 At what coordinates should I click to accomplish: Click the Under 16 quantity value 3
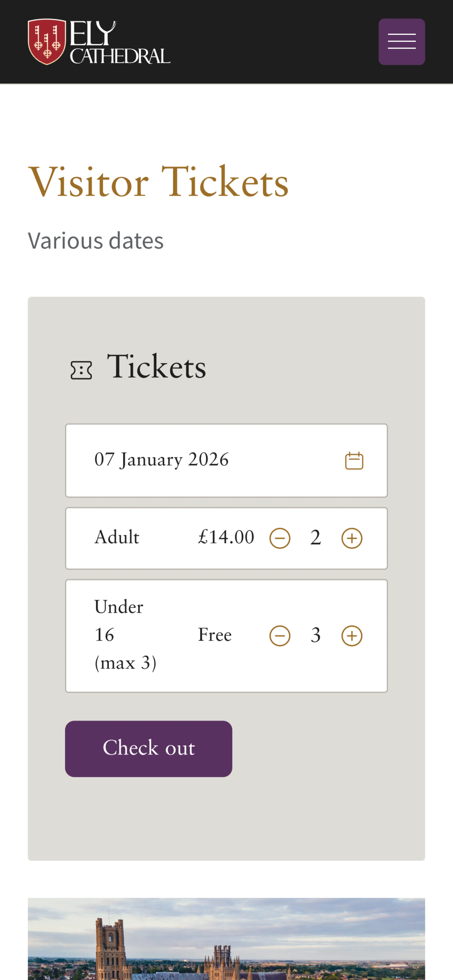tap(315, 635)
